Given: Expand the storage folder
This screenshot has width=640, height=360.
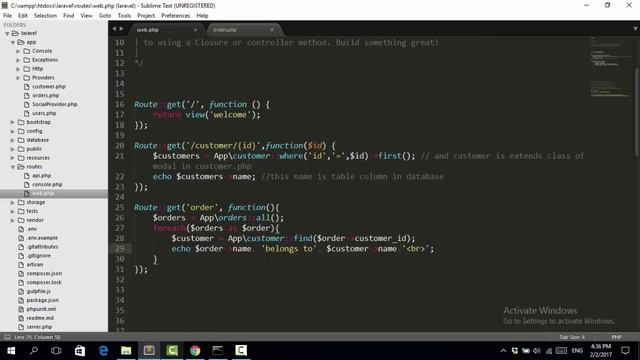Looking at the screenshot, I should coord(13,202).
